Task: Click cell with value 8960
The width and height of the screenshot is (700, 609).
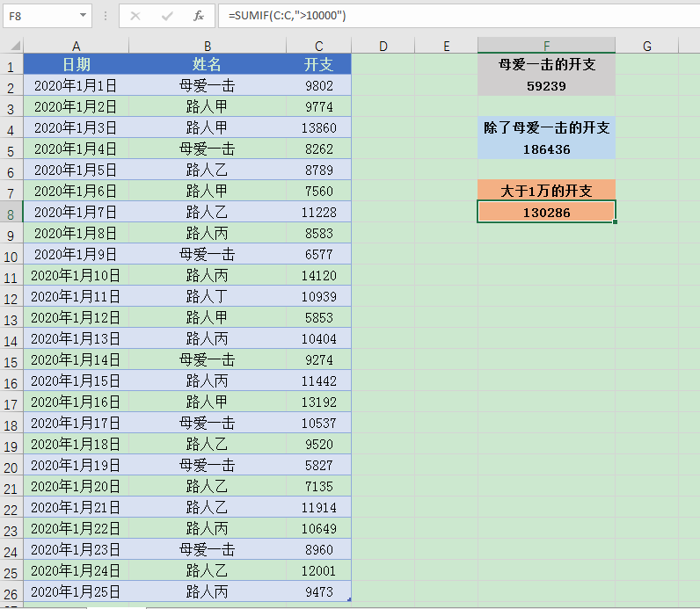Action: [318, 549]
